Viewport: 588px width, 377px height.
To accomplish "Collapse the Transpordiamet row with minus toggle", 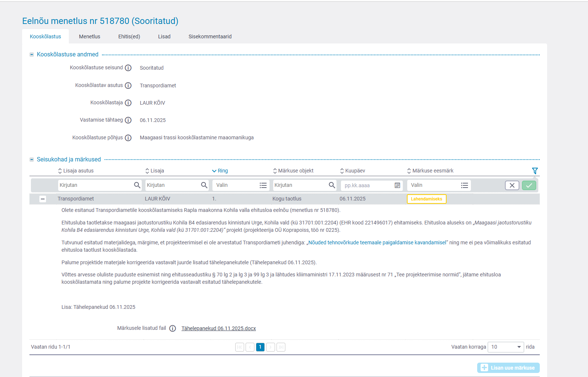I will pos(43,199).
